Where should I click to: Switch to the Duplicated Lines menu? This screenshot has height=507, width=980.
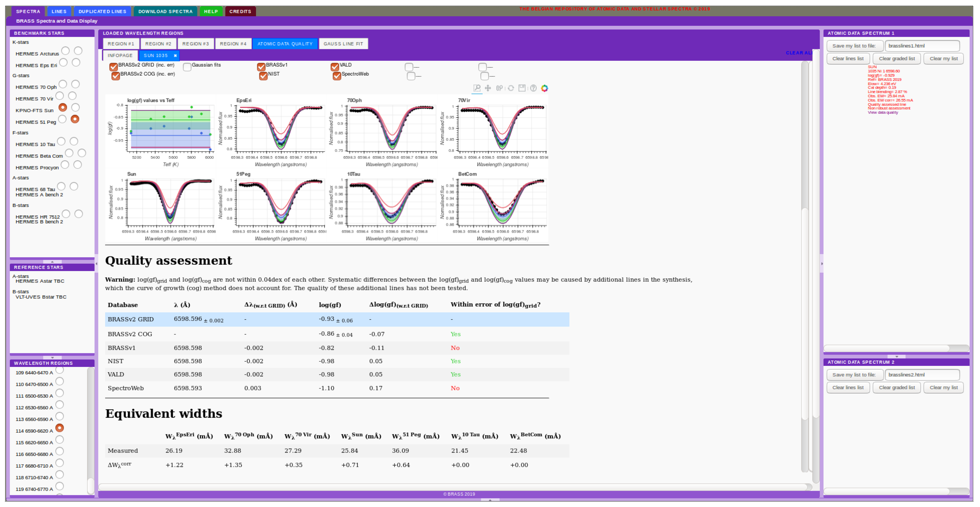(102, 11)
